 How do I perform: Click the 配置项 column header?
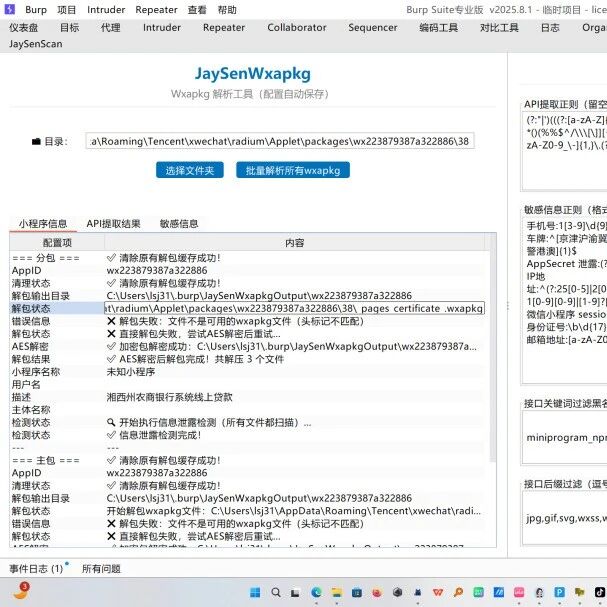pos(57,243)
